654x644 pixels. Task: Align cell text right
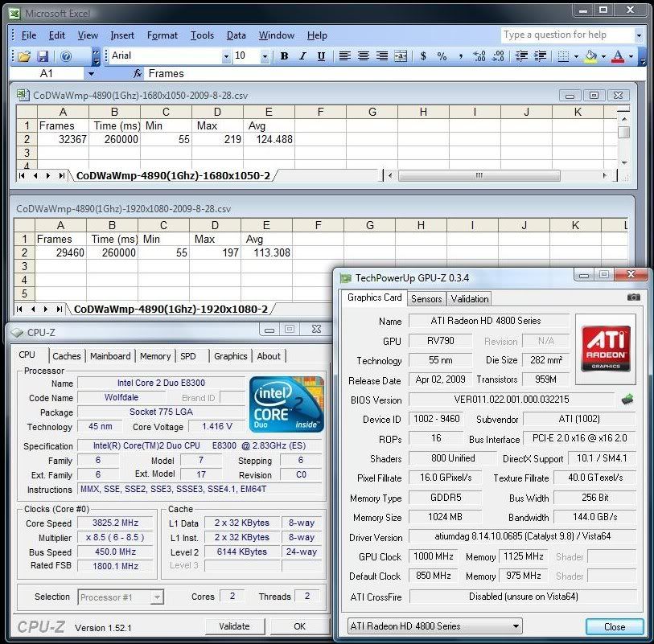(x=381, y=55)
